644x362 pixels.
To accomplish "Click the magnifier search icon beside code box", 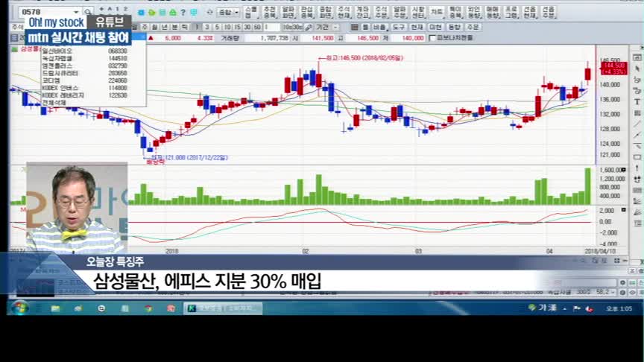I will click(88, 13).
